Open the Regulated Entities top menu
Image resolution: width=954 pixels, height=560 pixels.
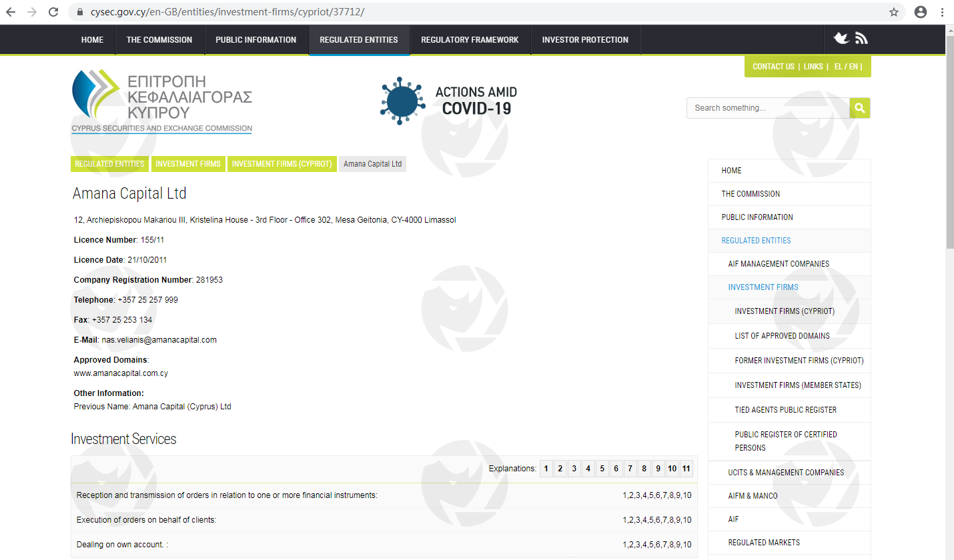click(359, 40)
